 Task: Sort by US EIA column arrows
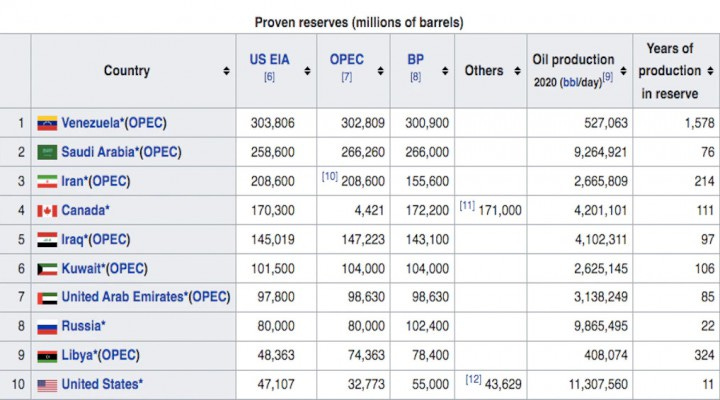point(307,71)
